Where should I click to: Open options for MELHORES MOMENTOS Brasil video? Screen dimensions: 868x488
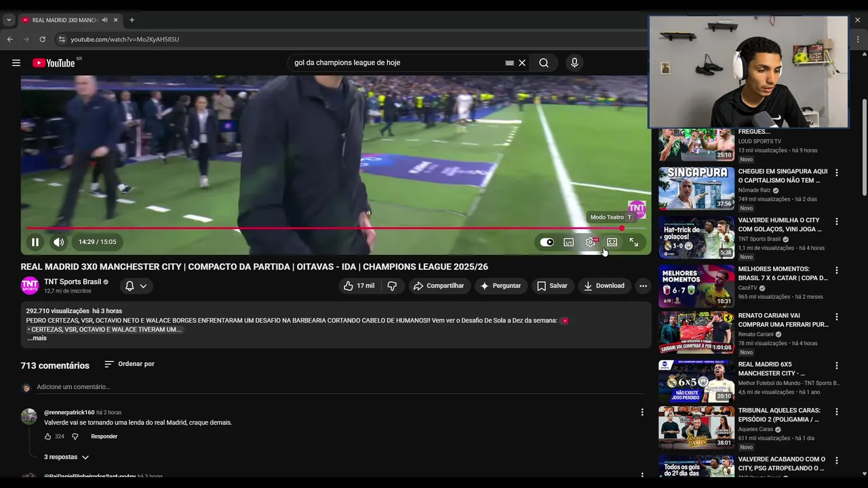[x=836, y=270]
